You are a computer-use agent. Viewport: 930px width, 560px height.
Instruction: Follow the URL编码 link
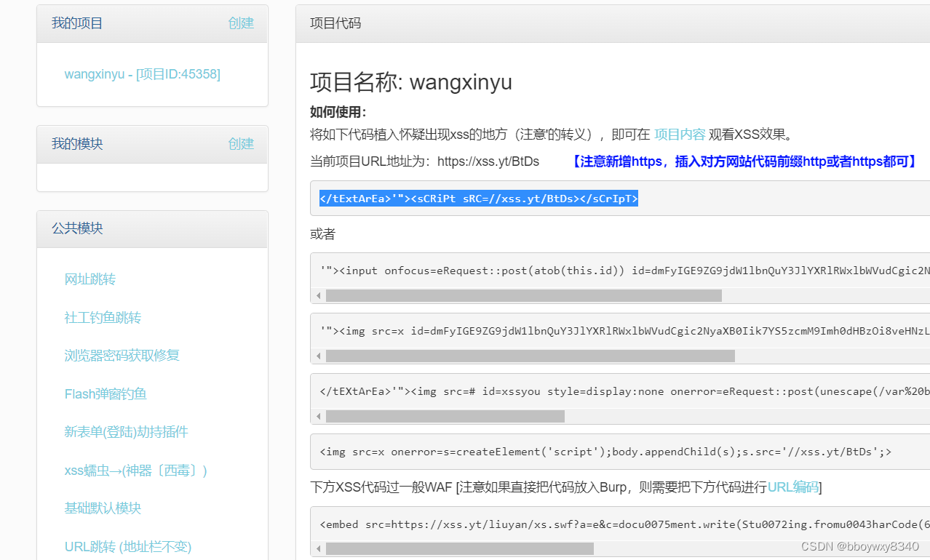(x=793, y=487)
